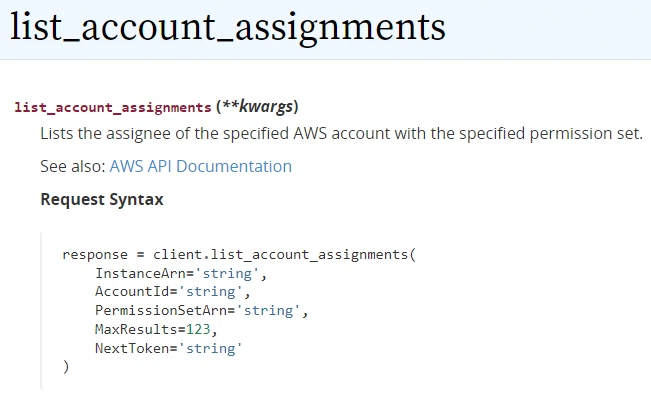Screen dimensions: 651x406
Task: Click the AccountId parameter in code
Action: click(x=132, y=292)
